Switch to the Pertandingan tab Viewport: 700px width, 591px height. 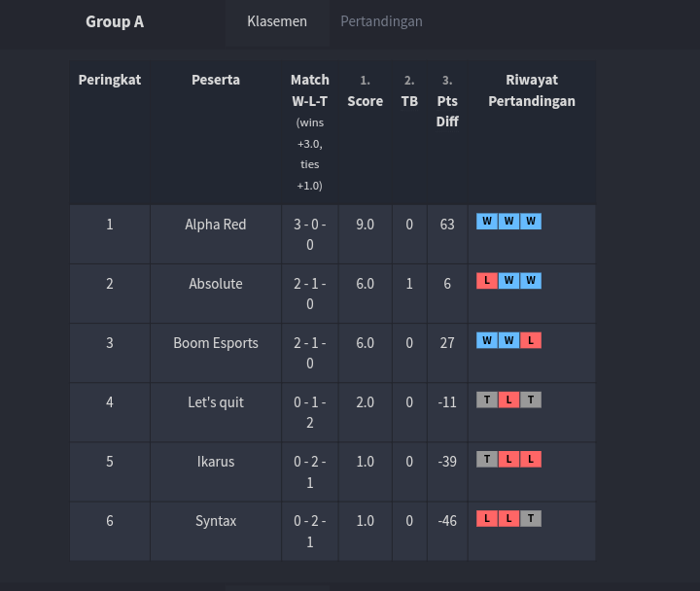381,21
